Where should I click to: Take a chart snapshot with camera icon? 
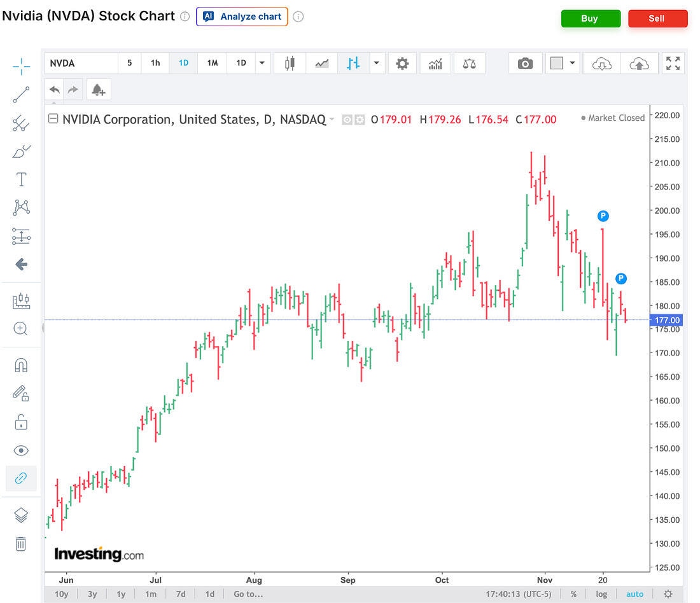tap(526, 64)
